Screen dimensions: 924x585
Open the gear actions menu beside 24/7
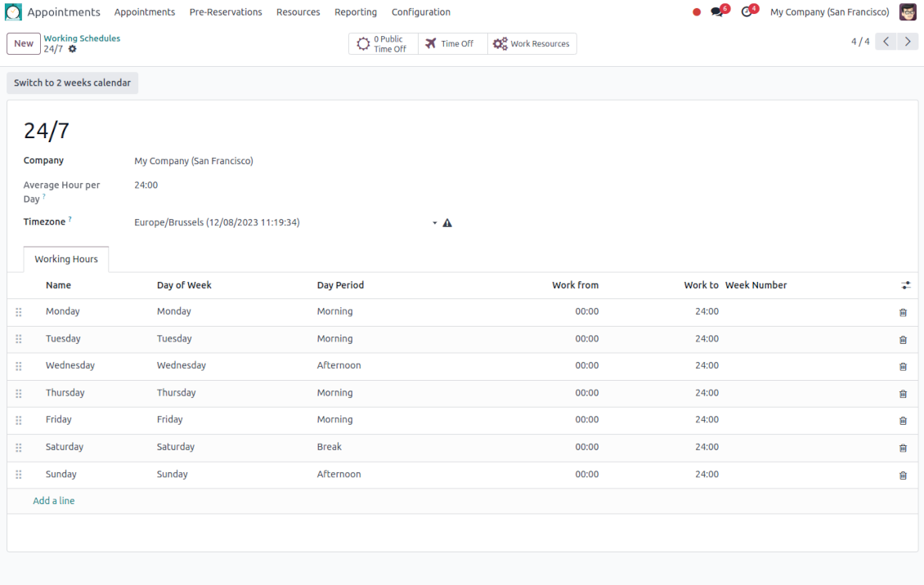pyautogui.click(x=73, y=49)
